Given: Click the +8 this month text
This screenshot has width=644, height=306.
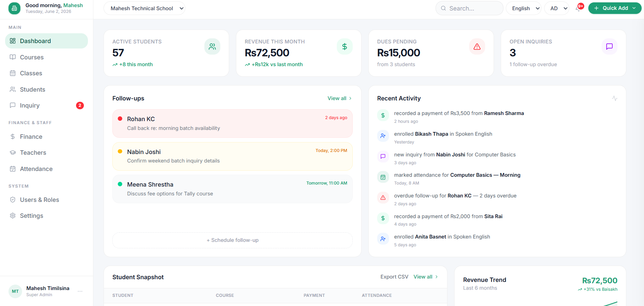Looking at the screenshot, I should pyautogui.click(x=136, y=64).
